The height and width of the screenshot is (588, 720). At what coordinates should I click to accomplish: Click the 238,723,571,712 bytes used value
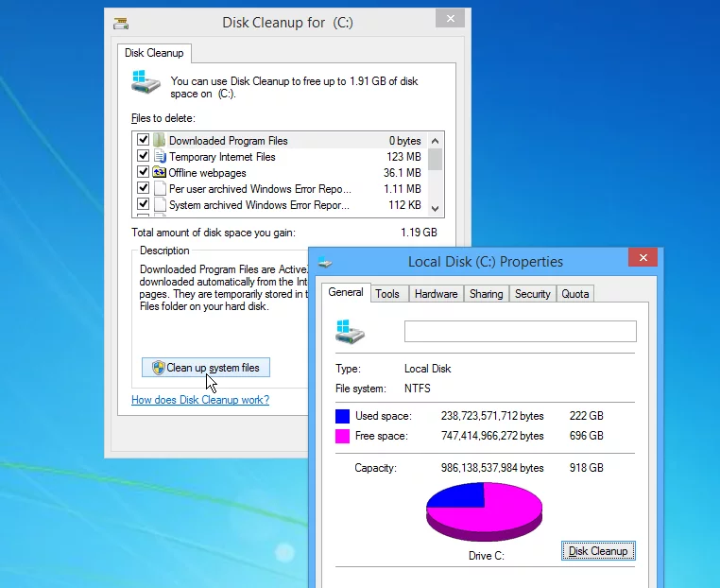pyautogui.click(x=492, y=416)
